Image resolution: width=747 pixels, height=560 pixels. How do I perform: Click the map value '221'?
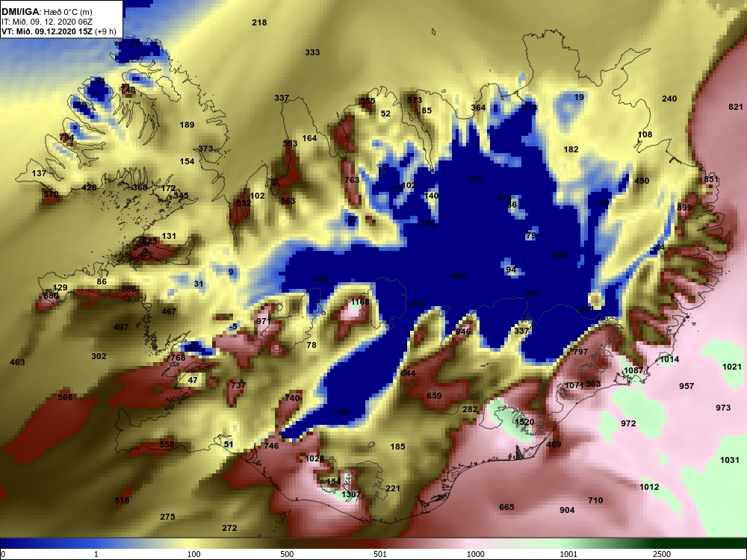click(393, 488)
